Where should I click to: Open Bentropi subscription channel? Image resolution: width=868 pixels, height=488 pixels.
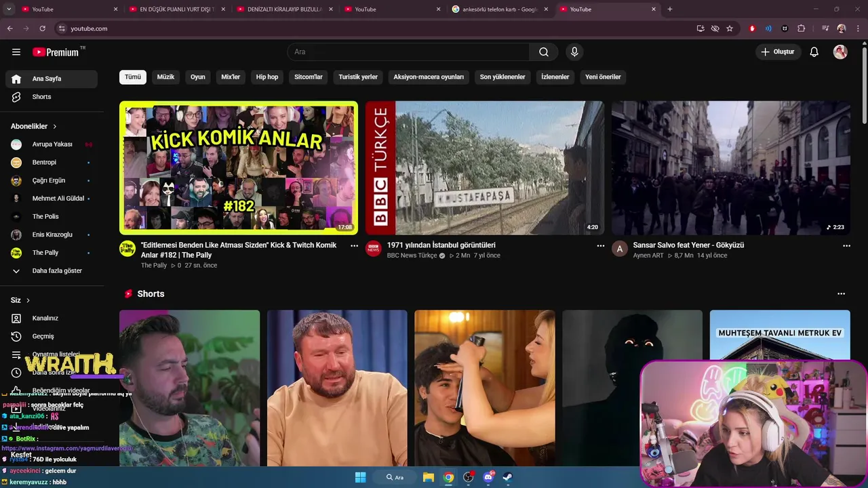52,163
